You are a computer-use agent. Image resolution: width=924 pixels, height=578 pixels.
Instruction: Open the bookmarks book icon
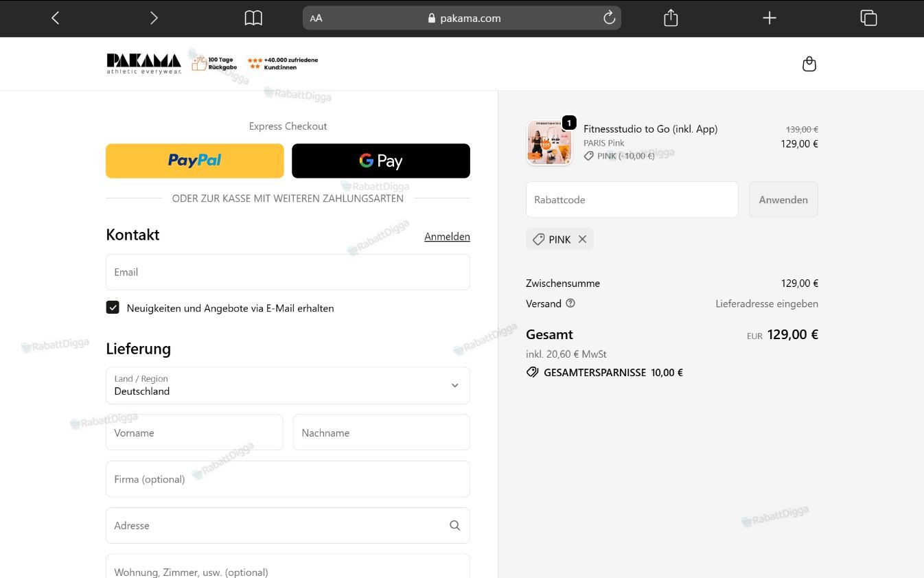click(253, 18)
